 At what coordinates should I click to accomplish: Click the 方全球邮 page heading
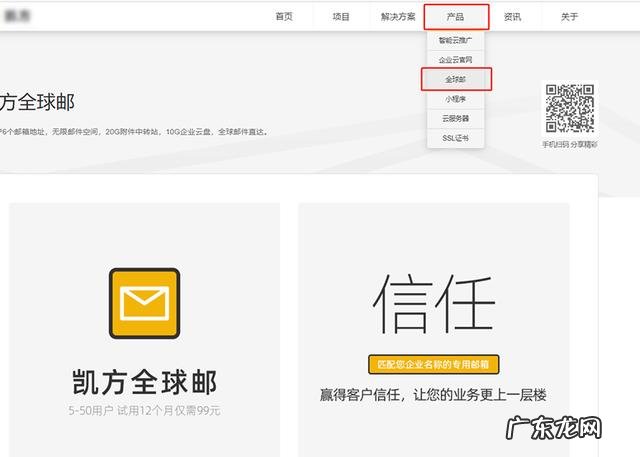point(38,102)
